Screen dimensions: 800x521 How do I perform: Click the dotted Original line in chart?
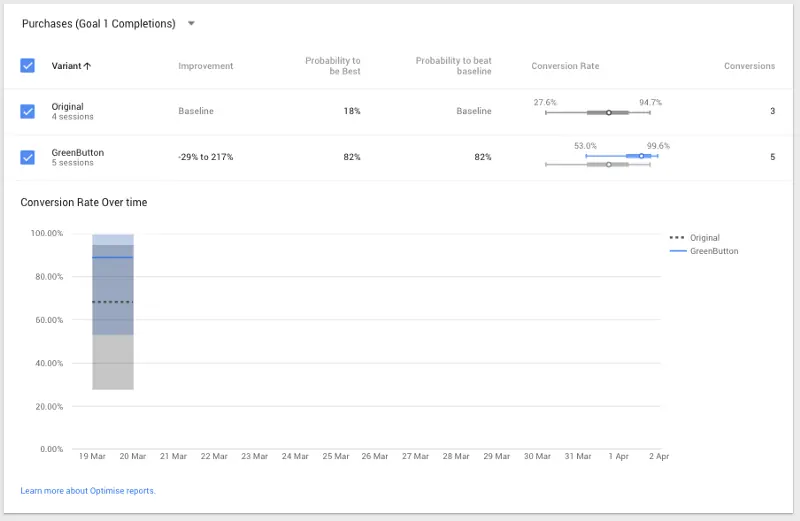click(112, 301)
